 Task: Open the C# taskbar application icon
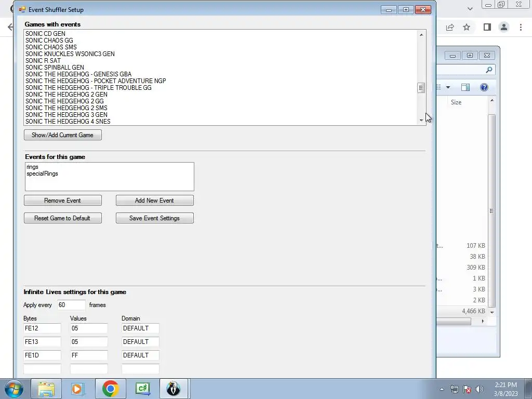(x=142, y=389)
